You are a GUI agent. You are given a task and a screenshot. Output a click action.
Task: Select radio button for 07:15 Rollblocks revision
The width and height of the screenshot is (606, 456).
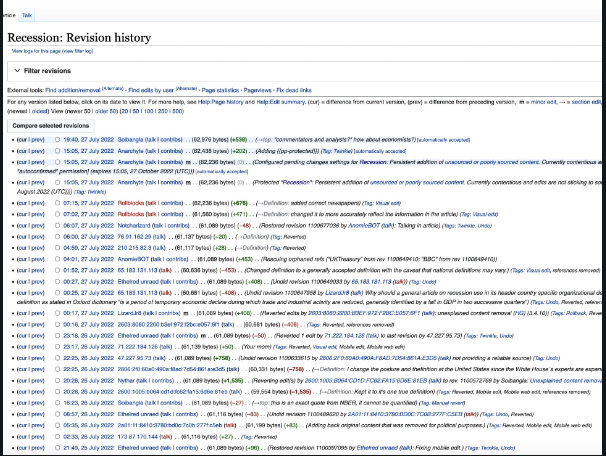pyautogui.click(x=57, y=203)
